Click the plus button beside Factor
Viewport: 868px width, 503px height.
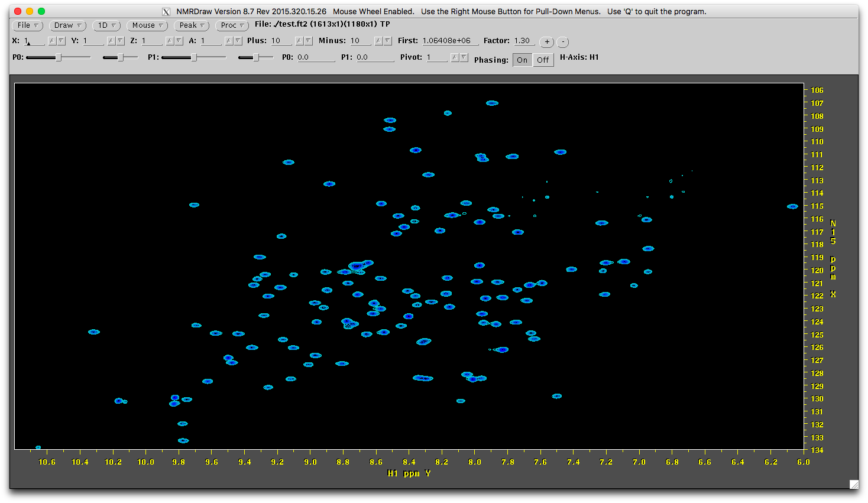pyautogui.click(x=547, y=42)
